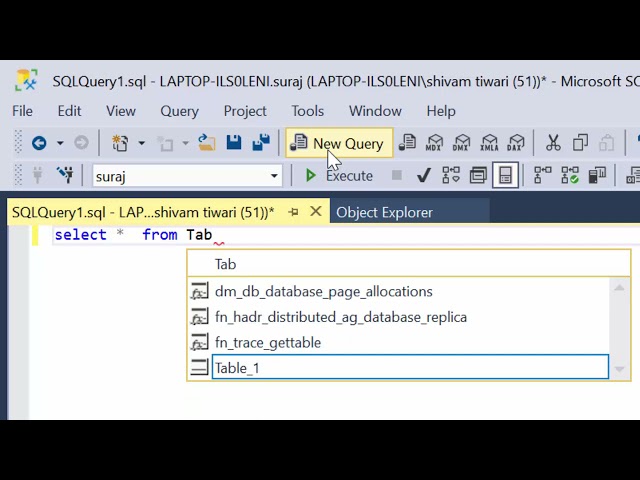Screen dimensions: 640x480
Task: Click the Cancel Executing Query stop icon
Action: point(396,176)
